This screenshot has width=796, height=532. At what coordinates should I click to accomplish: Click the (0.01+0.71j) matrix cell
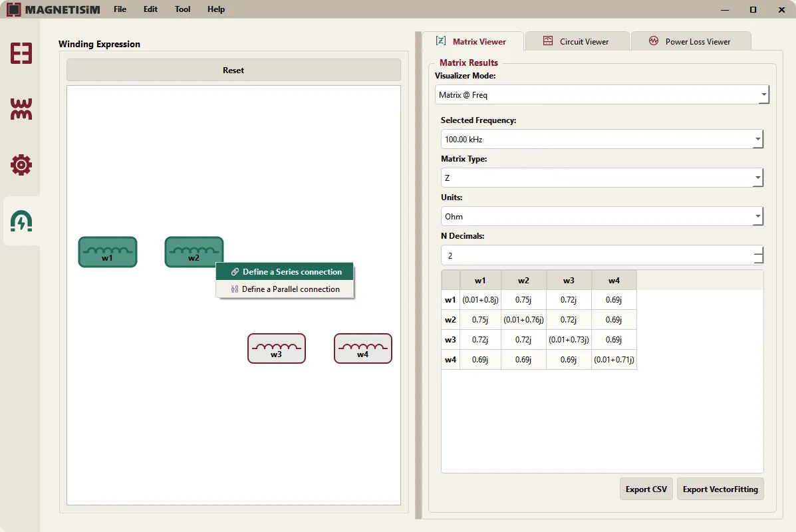pos(614,359)
